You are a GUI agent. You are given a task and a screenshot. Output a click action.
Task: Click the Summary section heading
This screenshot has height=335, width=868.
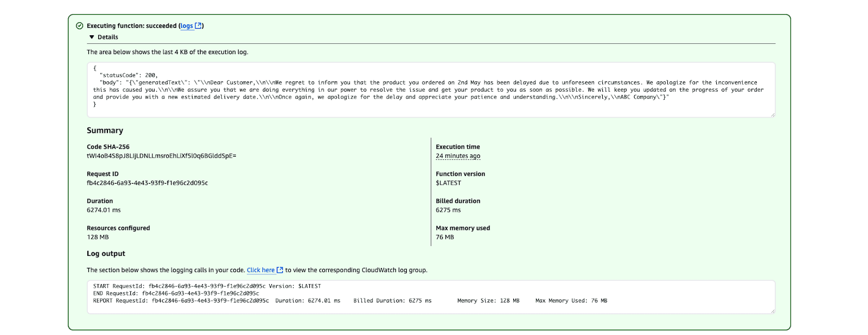point(105,131)
